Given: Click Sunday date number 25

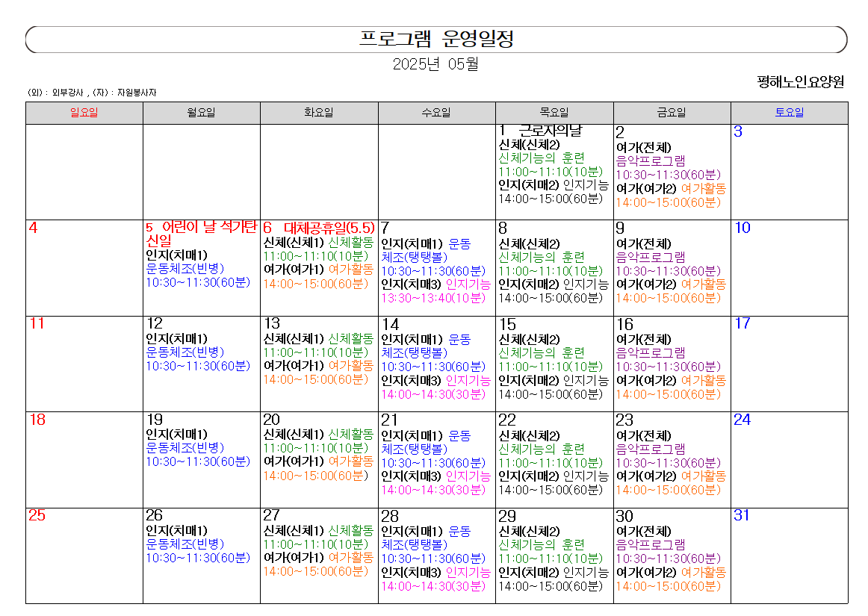Looking at the screenshot, I should 37,515.
